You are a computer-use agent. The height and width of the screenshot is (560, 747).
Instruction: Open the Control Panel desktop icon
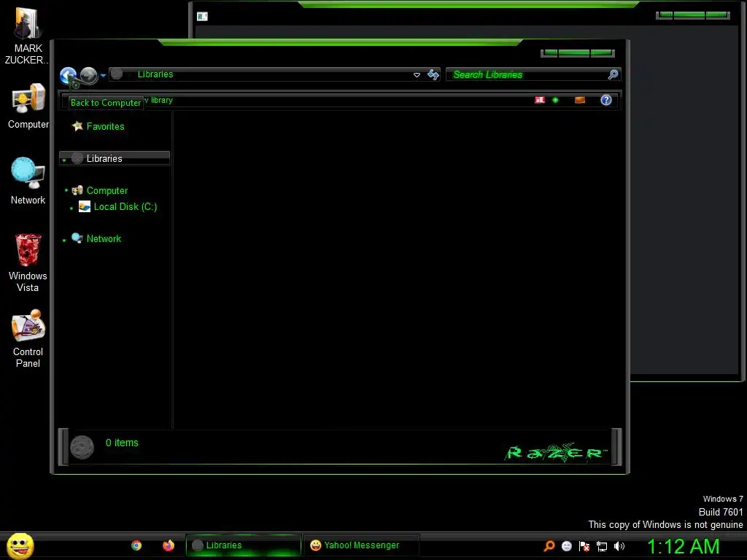[28, 338]
